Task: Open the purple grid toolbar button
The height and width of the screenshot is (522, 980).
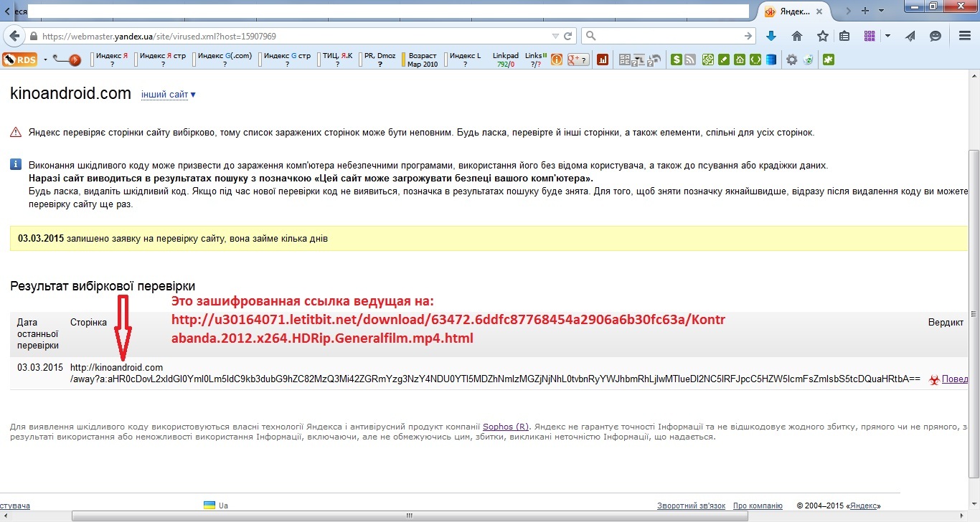Action: [870, 36]
